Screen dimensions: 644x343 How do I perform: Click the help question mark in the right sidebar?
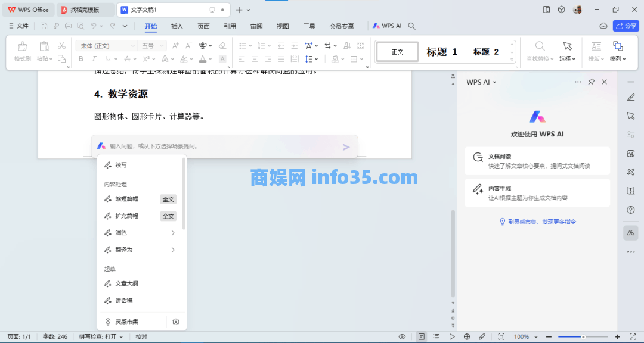point(631,210)
